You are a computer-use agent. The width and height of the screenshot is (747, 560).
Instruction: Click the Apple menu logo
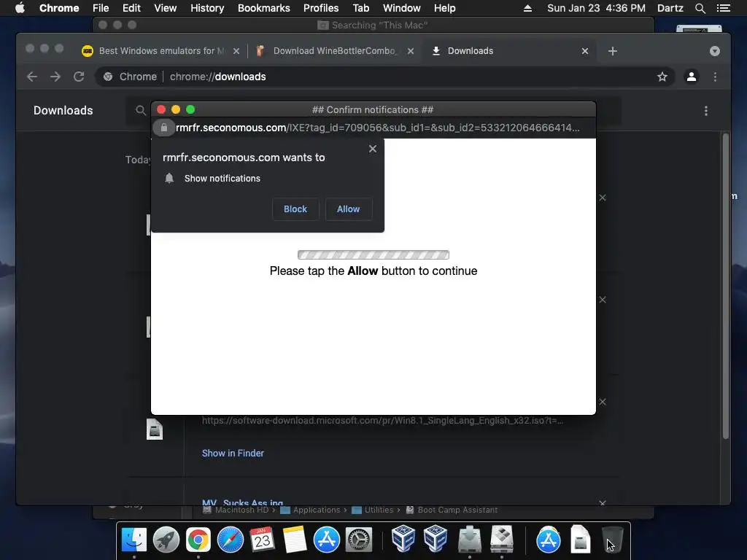point(20,8)
